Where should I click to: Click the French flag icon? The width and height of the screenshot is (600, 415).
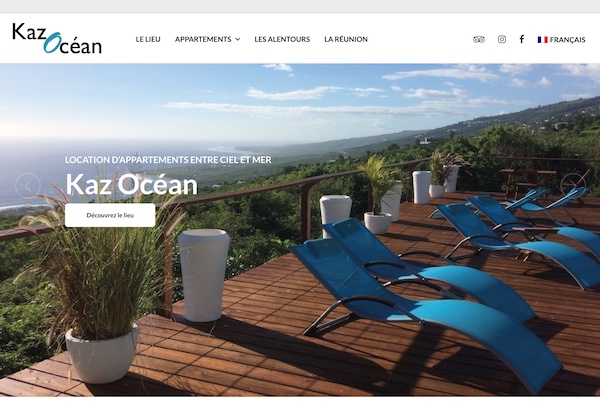click(543, 39)
